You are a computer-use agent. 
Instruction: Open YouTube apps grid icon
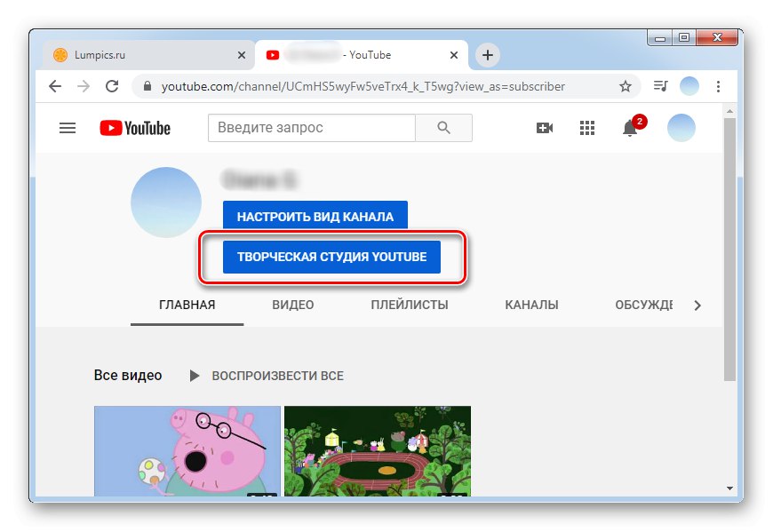coord(586,128)
